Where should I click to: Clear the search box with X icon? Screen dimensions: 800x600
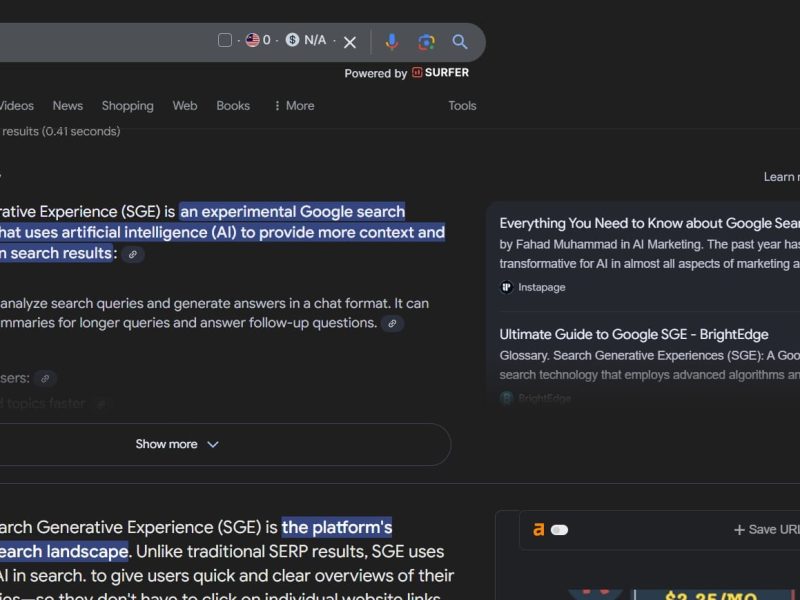(349, 42)
